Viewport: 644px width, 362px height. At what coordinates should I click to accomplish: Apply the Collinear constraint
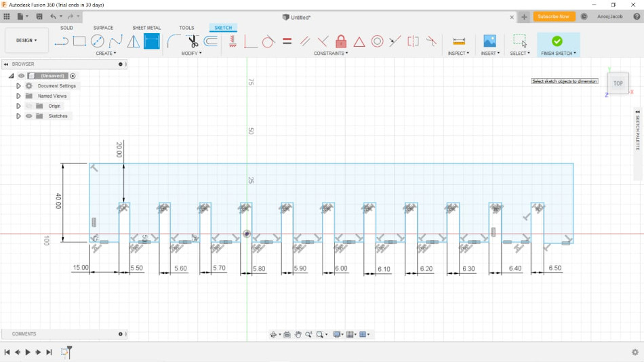[x=395, y=41]
